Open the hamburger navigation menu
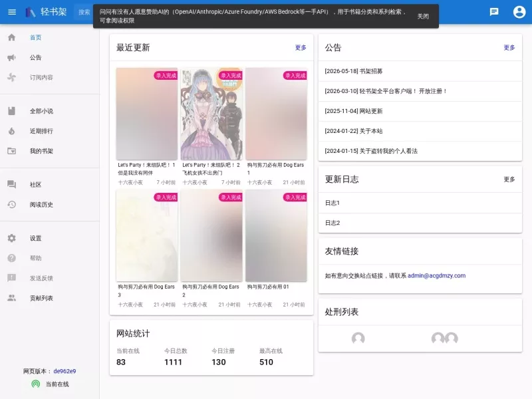This screenshot has width=532, height=399. 12,12
